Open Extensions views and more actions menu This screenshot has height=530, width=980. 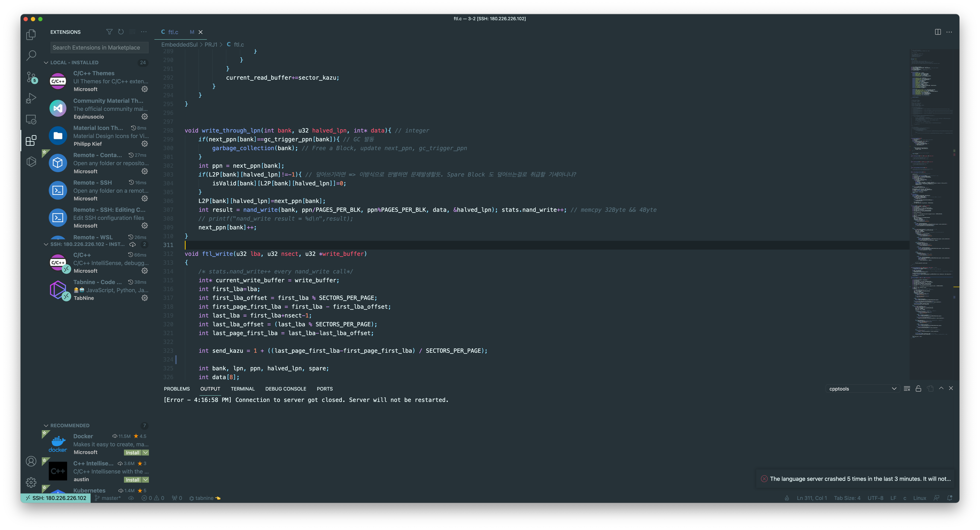[x=143, y=32]
